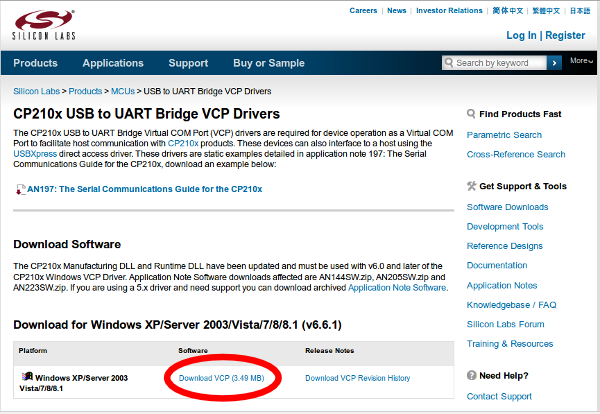This screenshot has width=600, height=414.
Task: Open the Products menu
Action: [36, 63]
